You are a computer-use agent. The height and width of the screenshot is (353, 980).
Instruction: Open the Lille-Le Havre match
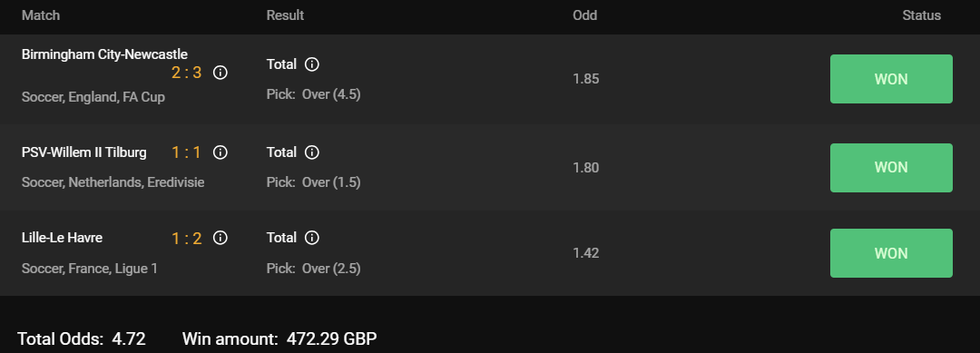tap(62, 238)
